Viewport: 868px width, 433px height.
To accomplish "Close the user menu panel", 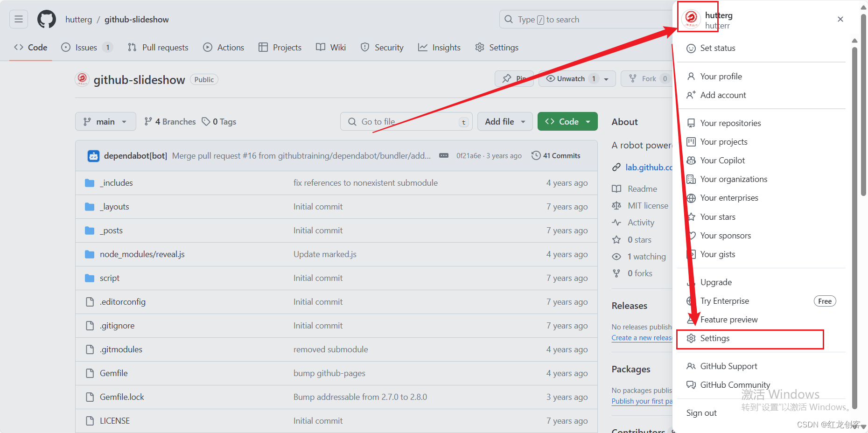I will pos(840,19).
